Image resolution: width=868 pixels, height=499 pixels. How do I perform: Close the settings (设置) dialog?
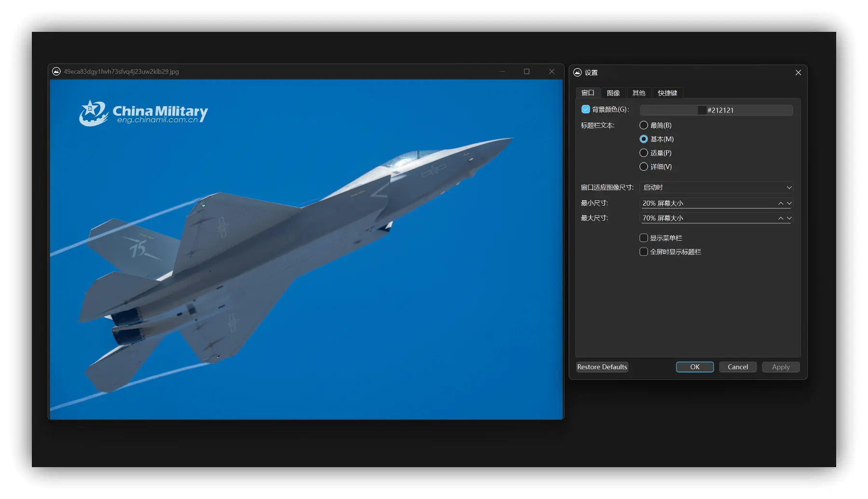798,72
